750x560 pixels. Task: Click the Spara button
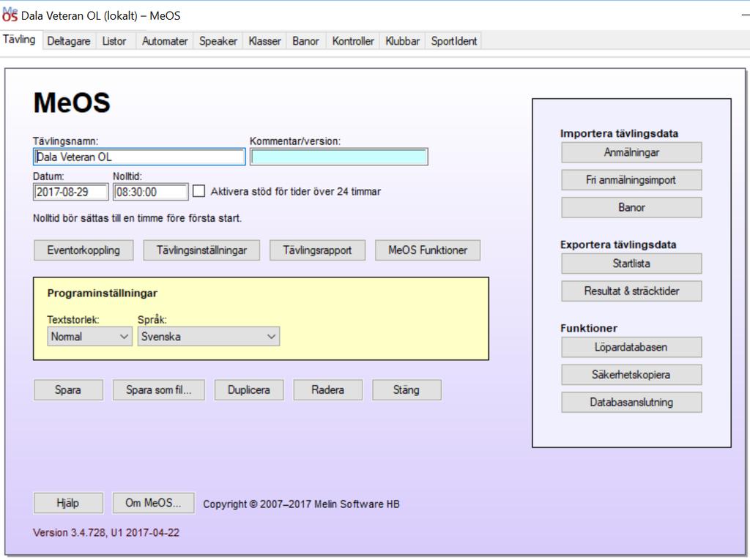pos(68,389)
